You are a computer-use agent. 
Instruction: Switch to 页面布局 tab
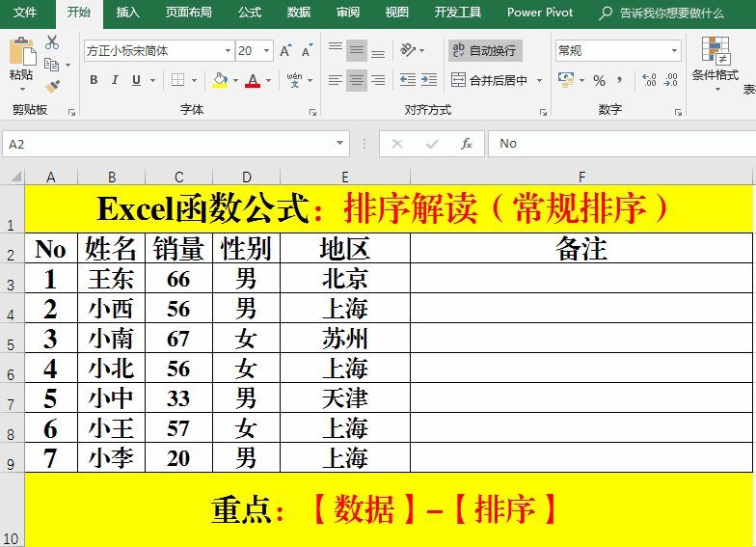188,13
